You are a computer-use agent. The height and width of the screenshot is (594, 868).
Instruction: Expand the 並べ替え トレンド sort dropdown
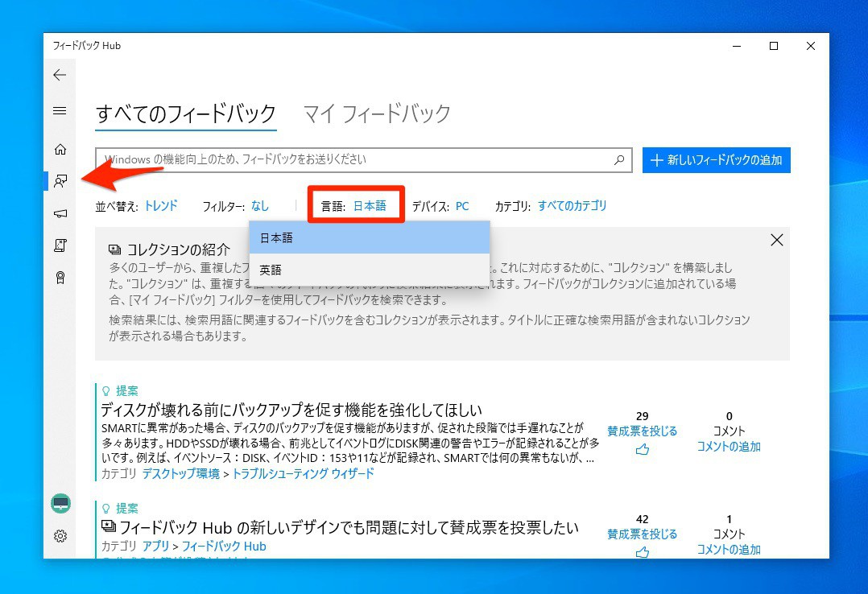point(161,206)
